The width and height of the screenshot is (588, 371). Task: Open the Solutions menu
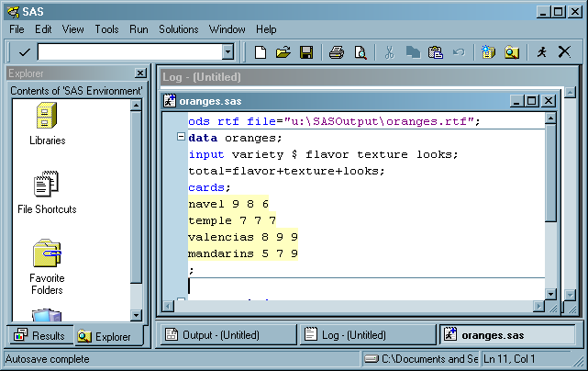(178, 29)
